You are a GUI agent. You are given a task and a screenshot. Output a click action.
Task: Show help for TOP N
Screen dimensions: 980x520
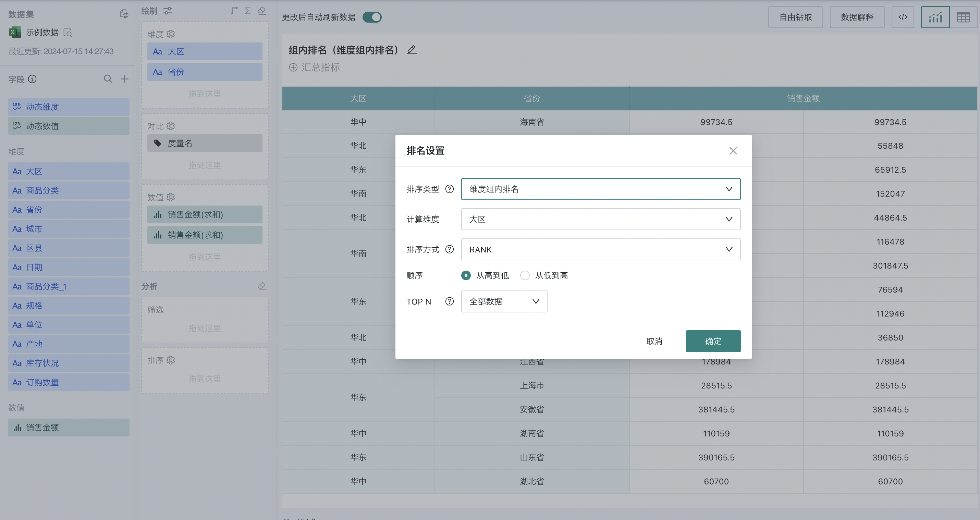450,301
